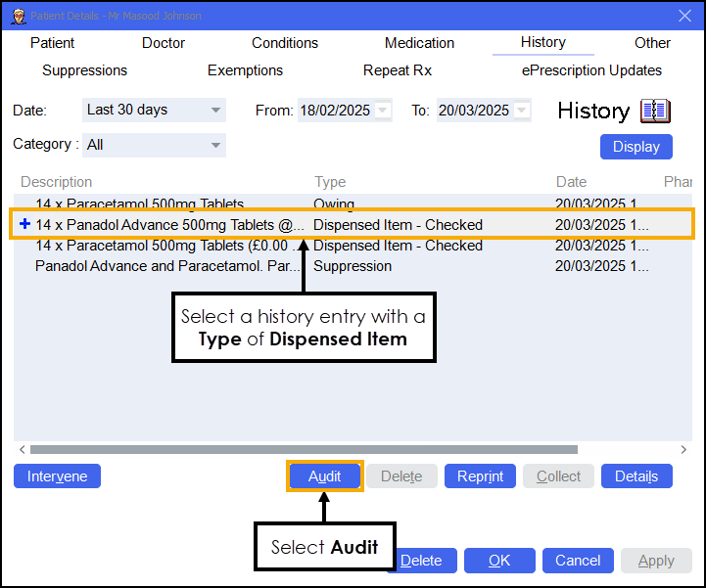The width and height of the screenshot is (706, 588).
Task: Open the Date range dropdown
Action: (214, 111)
